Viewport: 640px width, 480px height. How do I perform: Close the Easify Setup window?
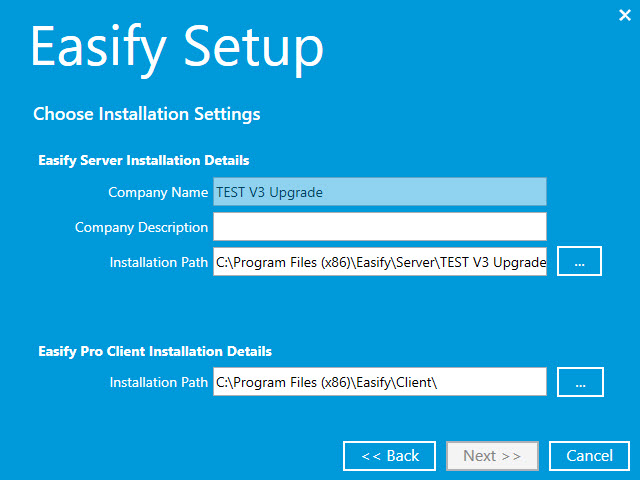[x=625, y=15]
